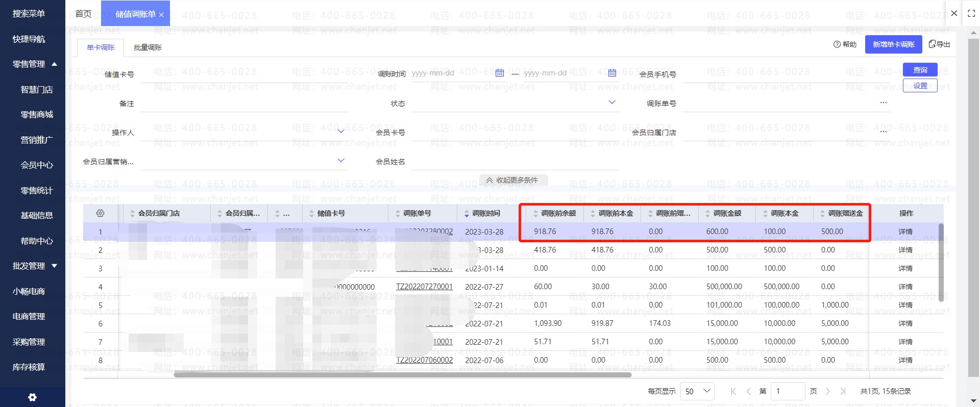Click the page number input box

(x=788, y=391)
